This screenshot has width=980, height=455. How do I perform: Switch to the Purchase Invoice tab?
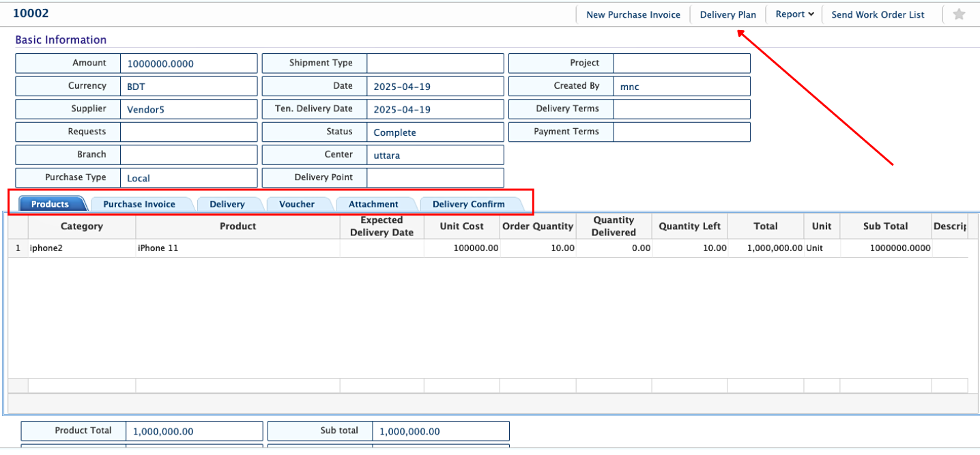(139, 204)
